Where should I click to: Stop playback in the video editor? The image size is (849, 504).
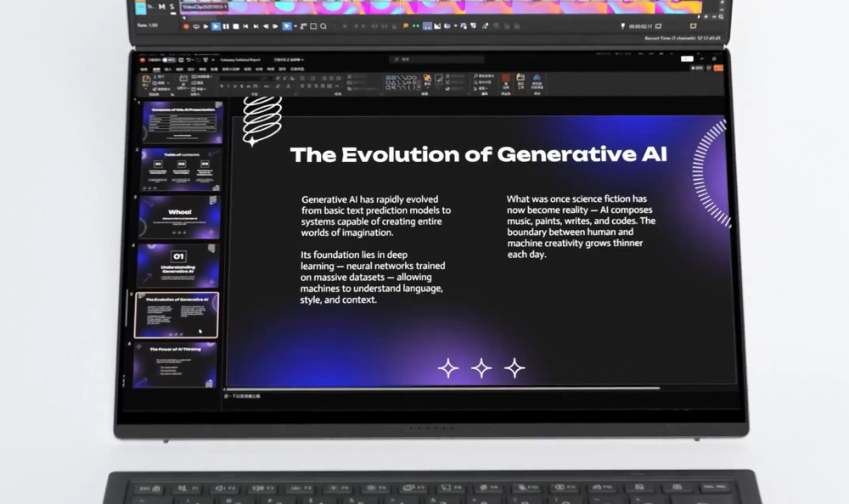tap(235, 26)
